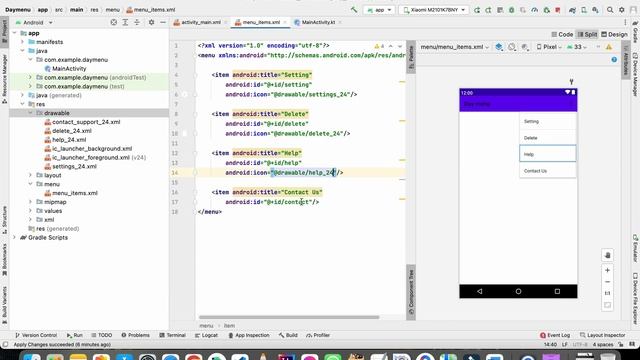Select Contact Us item in preview menu
The image size is (640, 360).
(x=547, y=170)
